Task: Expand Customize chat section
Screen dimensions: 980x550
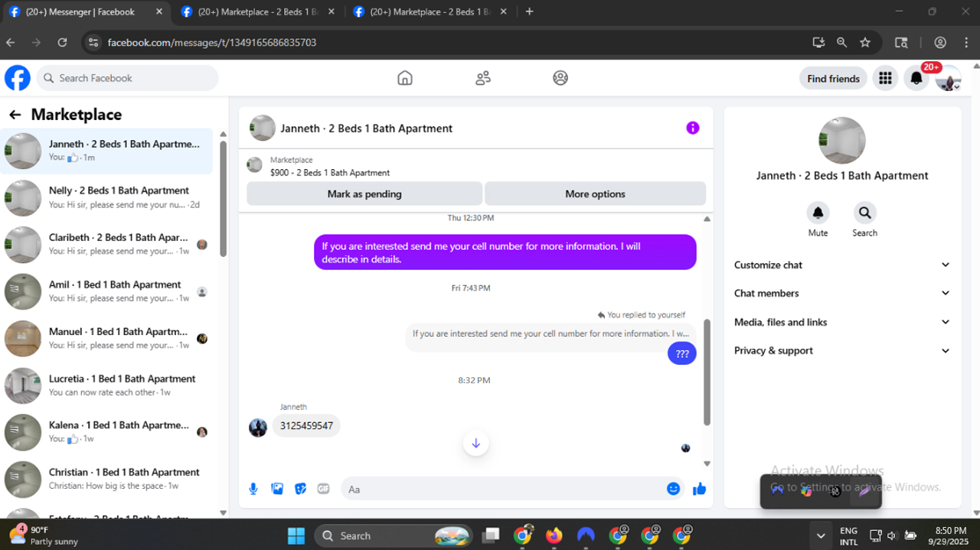Action: click(x=842, y=265)
